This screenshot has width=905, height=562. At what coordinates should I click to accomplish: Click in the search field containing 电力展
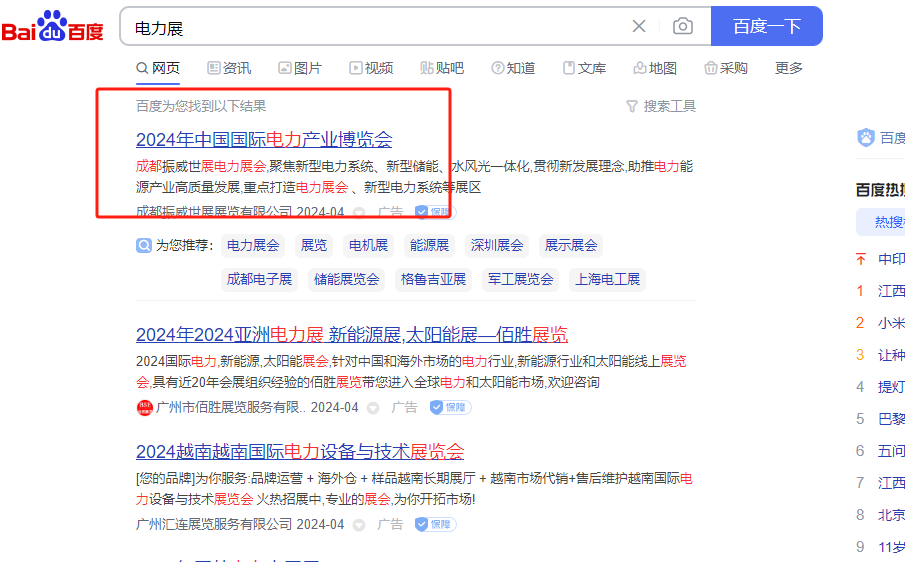pos(380,27)
